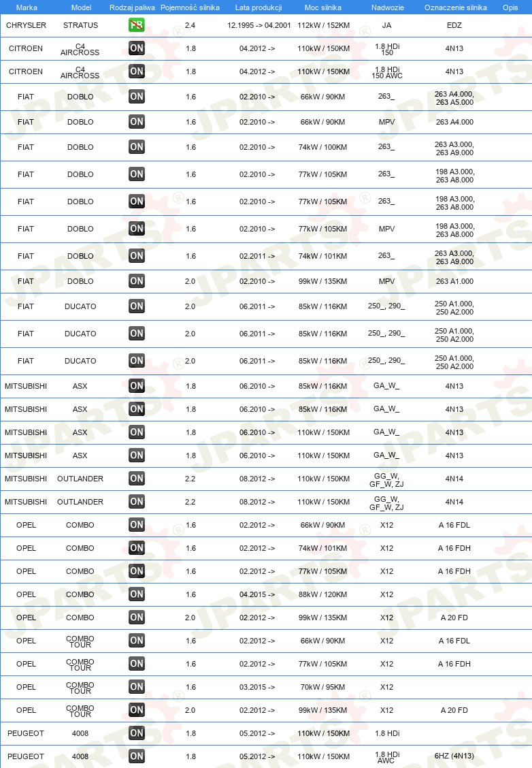Click the Oznaczenie silnika column header

[456, 7]
